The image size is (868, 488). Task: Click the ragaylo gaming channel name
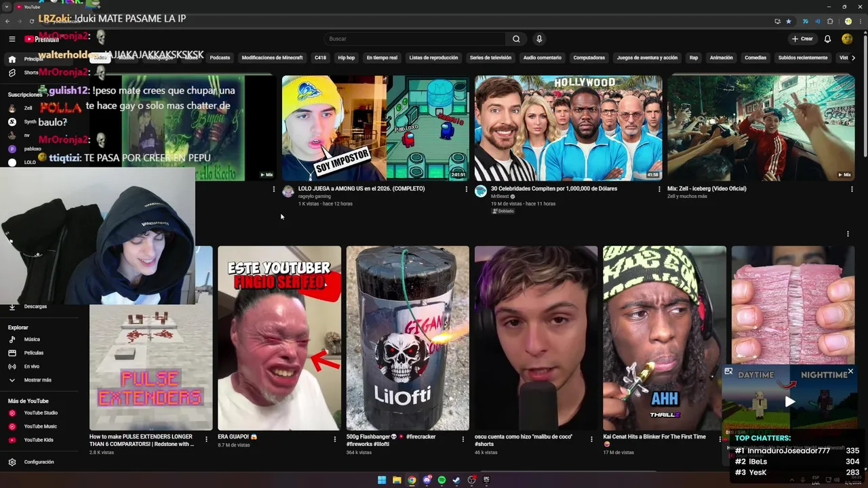[x=315, y=196]
